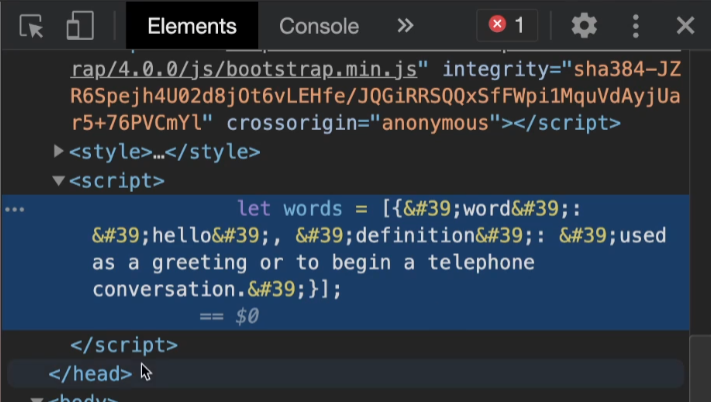The height and width of the screenshot is (402, 711).
Task: Follow the bootstrap.min.js link
Action: [244, 69]
